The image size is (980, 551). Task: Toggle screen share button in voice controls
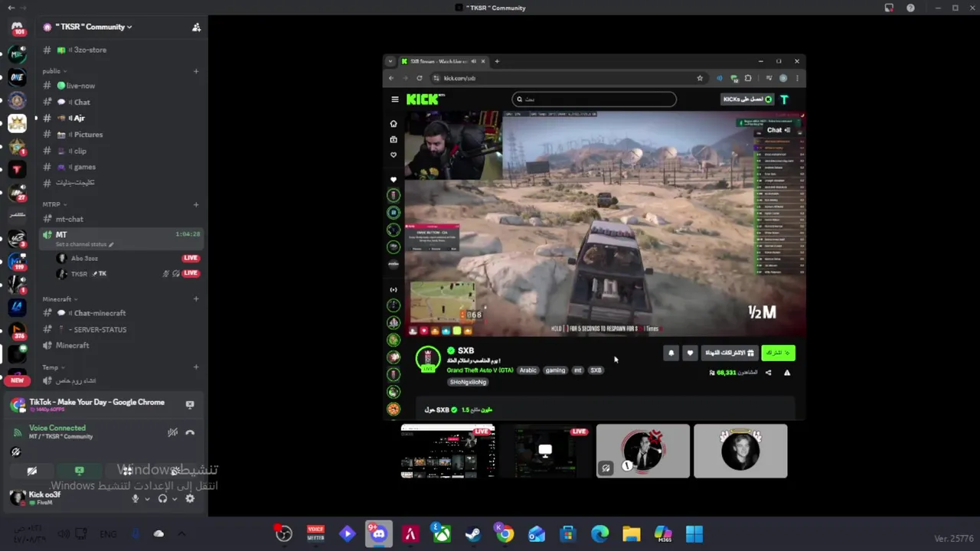click(x=80, y=471)
